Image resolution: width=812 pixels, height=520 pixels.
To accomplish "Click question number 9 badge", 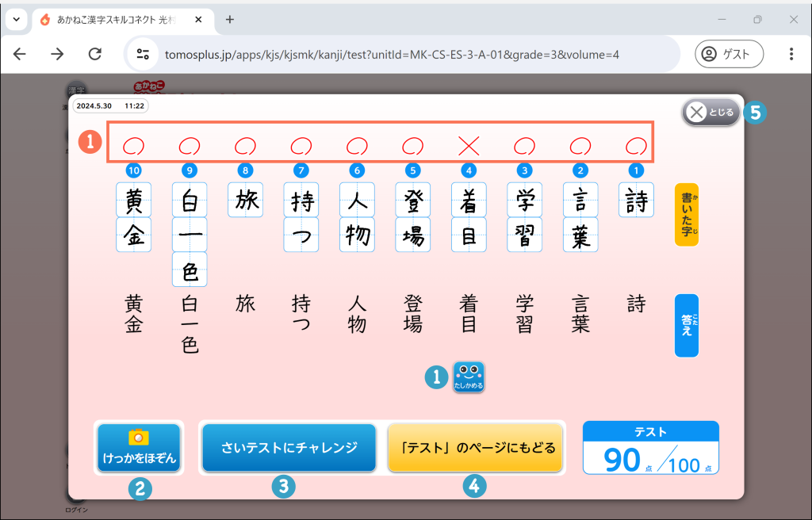I will pyautogui.click(x=190, y=170).
